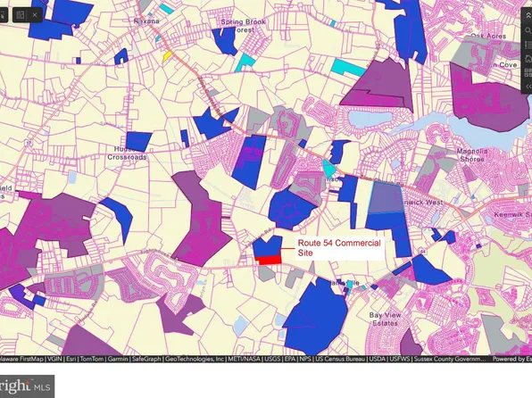The image size is (532, 398).
Task: Click the Sussex County Government attribution
Action: [x=450, y=359]
